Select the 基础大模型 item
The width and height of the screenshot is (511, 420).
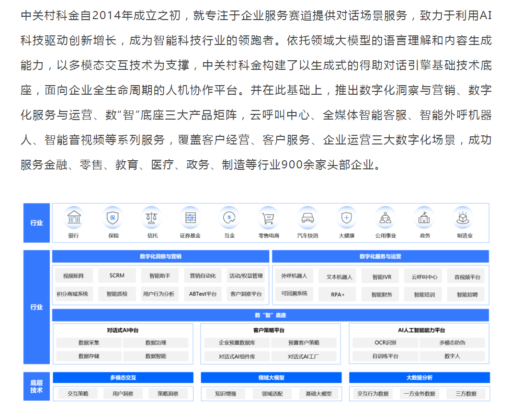point(318,394)
